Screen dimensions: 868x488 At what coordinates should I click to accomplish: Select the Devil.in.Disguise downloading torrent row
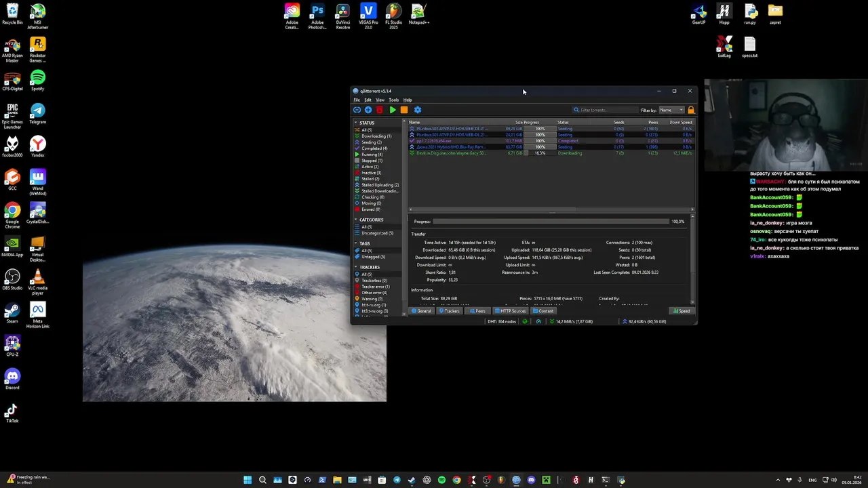[x=551, y=153]
